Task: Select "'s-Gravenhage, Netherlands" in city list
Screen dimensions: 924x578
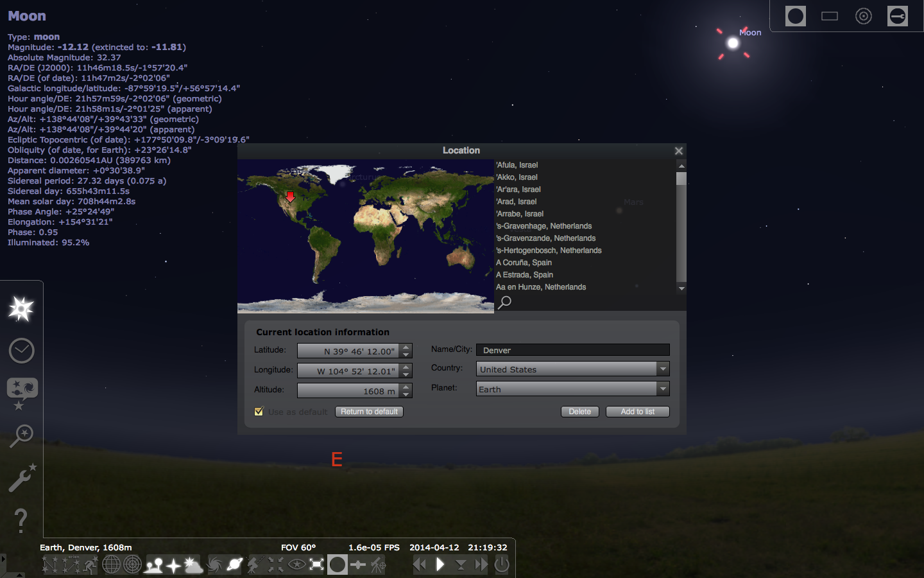Action: (543, 226)
